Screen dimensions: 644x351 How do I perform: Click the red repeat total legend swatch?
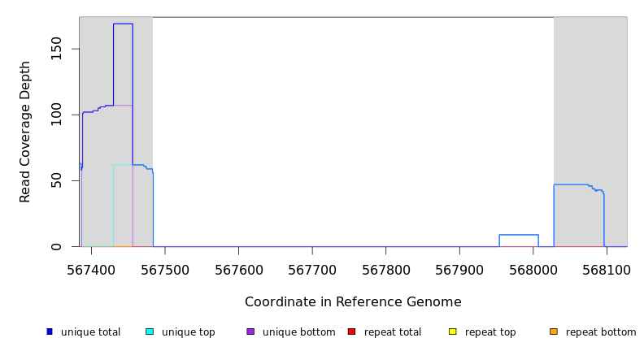(351, 331)
